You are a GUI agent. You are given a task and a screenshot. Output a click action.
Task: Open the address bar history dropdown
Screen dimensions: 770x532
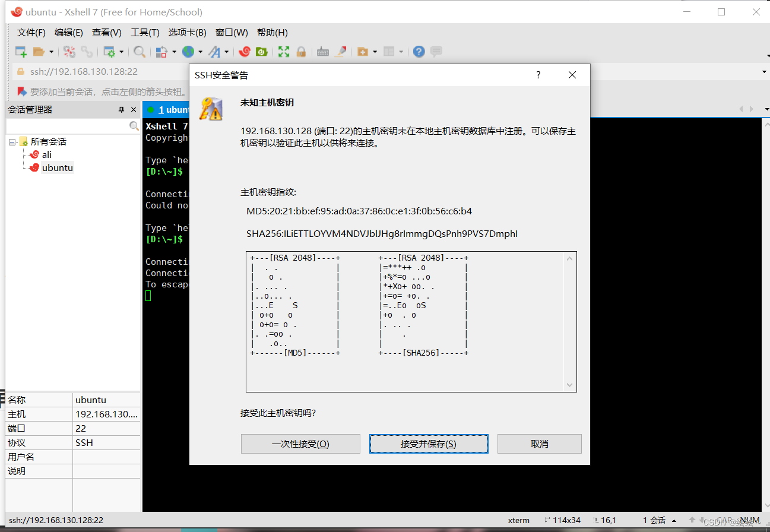click(763, 72)
